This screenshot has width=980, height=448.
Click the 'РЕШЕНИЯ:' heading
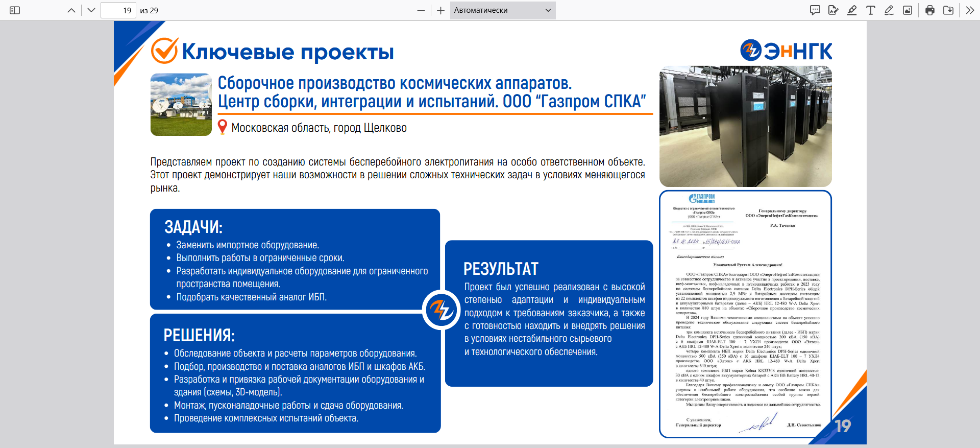(199, 335)
